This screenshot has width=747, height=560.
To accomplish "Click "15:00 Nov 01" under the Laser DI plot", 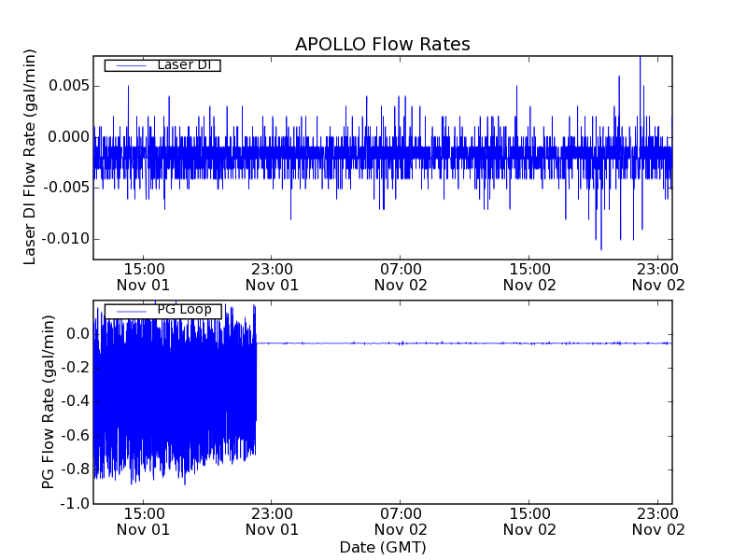I will [144, 277].
